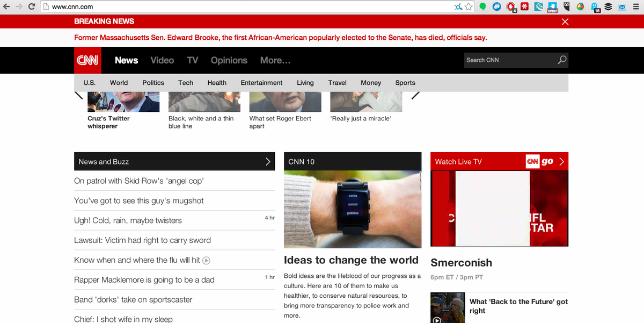Expand the Watch Live TV arrow
The image size is (644, 323).
(x=561, y=161)
